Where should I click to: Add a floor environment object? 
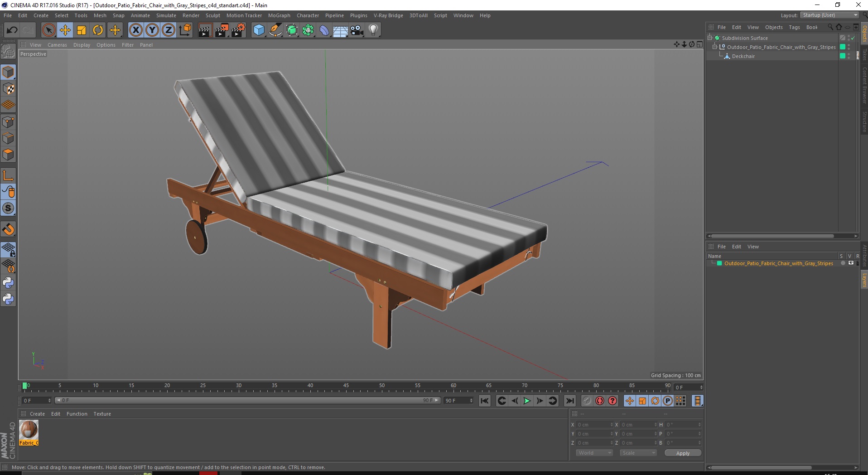coord(341,30)
